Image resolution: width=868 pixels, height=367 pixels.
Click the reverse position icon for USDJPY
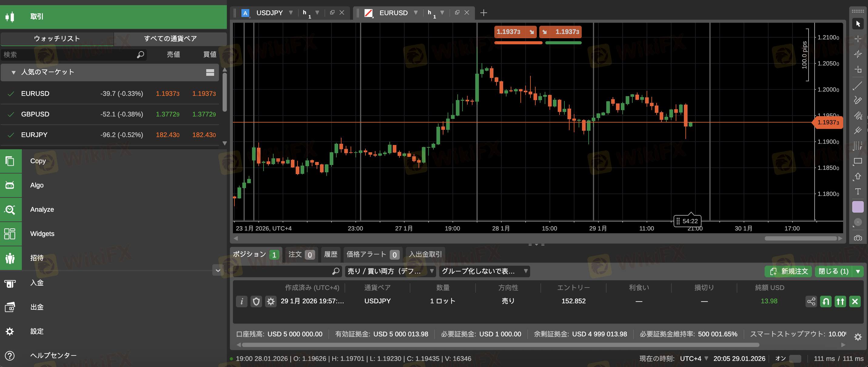tap(826, 301)
